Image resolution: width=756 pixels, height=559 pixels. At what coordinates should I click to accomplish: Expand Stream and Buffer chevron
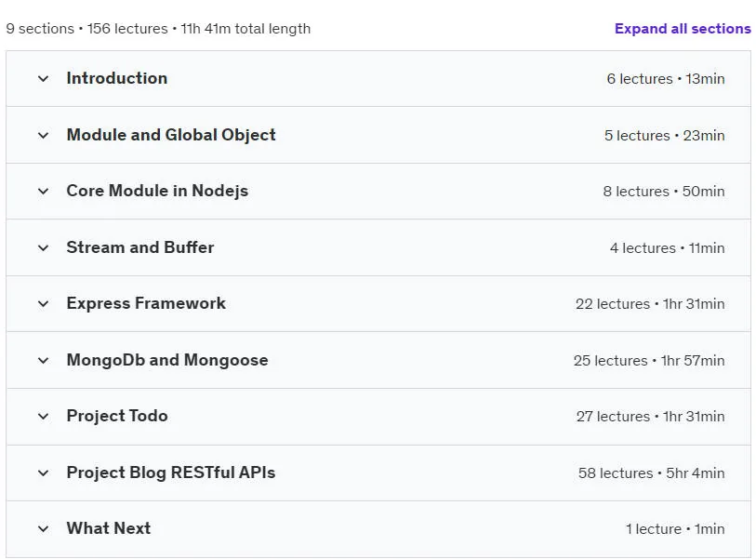click(44, 248)
